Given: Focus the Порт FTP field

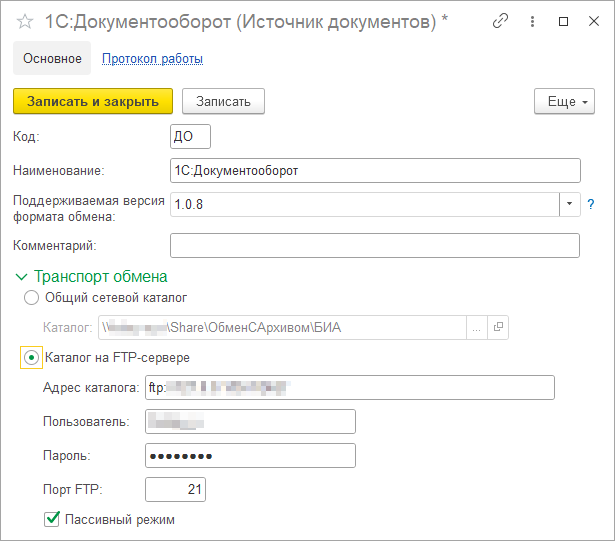Looking at the screenshot, I should pos(175,489).
